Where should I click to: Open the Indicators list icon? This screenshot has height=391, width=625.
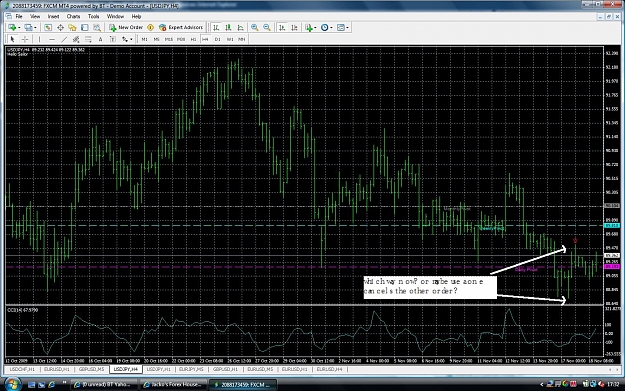309,28
